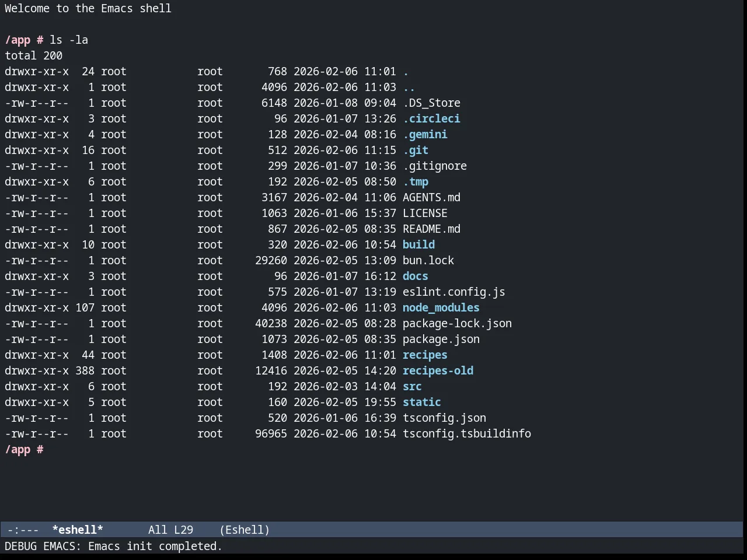Click the size 29260 of bun.lock

(x=271, y=260)
